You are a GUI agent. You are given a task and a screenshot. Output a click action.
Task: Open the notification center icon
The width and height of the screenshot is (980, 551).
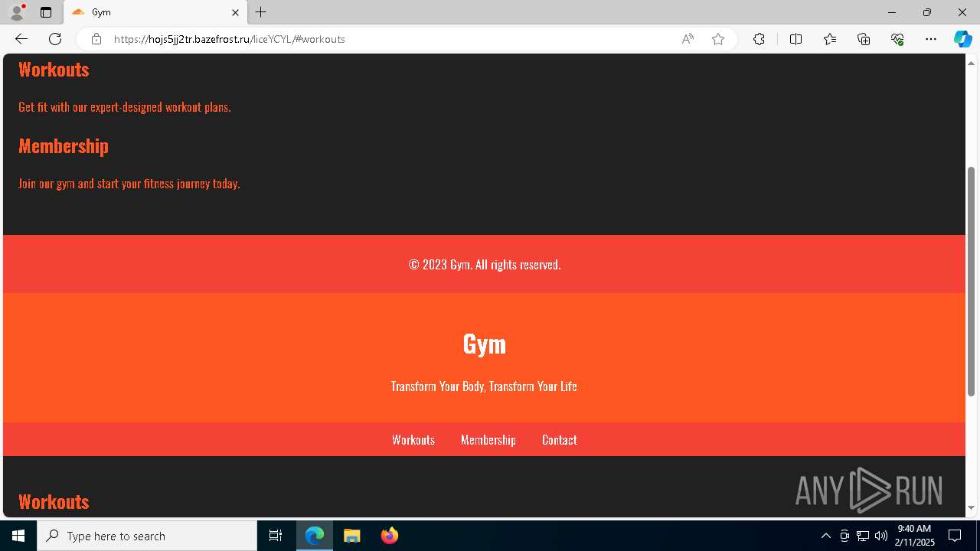[x=955, y=536]
